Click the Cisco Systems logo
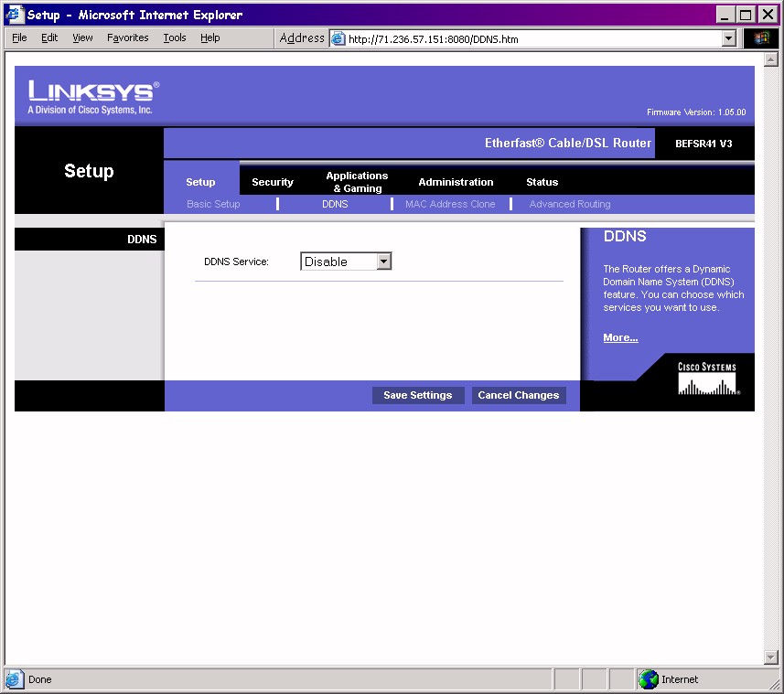The image size is (784, 694). coord(707,379)
